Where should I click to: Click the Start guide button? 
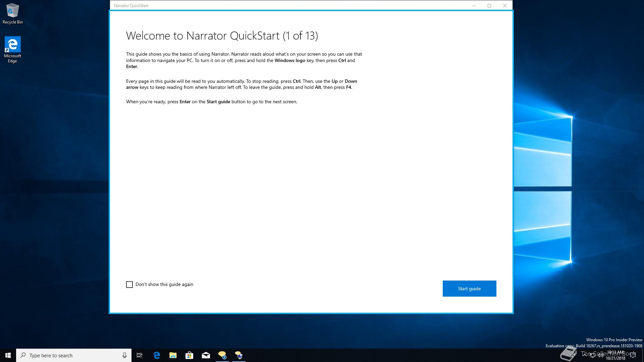(469, 289)
